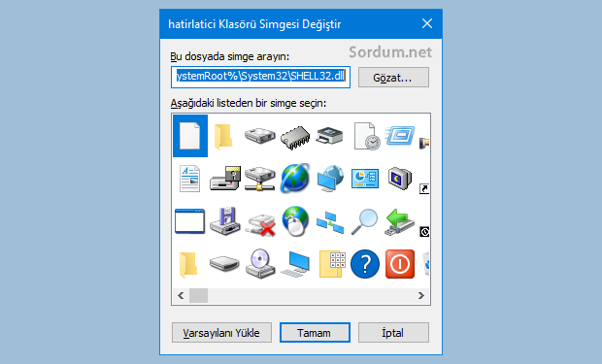This screenshot has height=364, width=602.
Task: Select the drive with red X icon
Action: tap(261, 224)
